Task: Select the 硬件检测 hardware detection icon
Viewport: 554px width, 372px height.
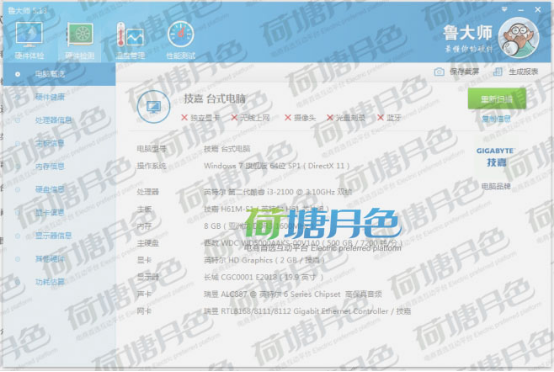Action: point(80,35)
